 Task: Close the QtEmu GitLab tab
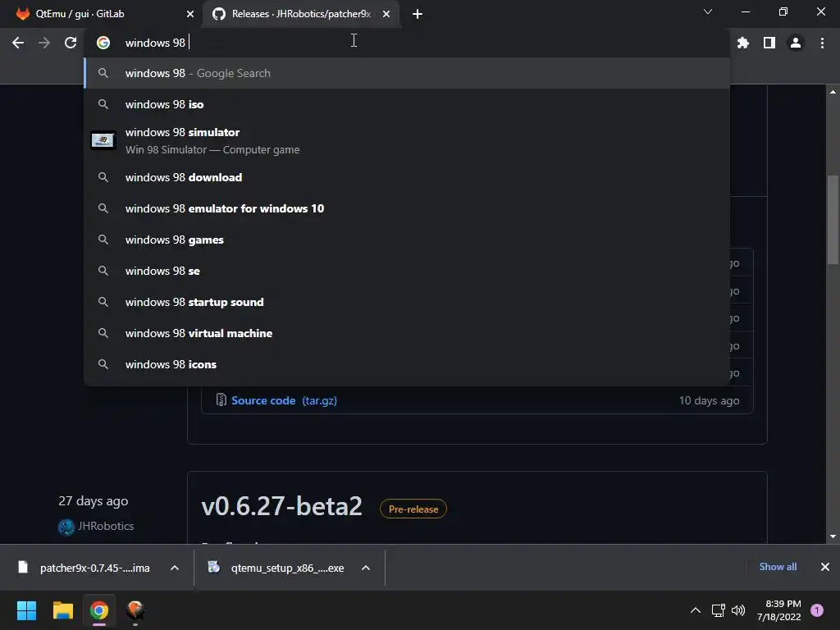click(x=190, y=14)
